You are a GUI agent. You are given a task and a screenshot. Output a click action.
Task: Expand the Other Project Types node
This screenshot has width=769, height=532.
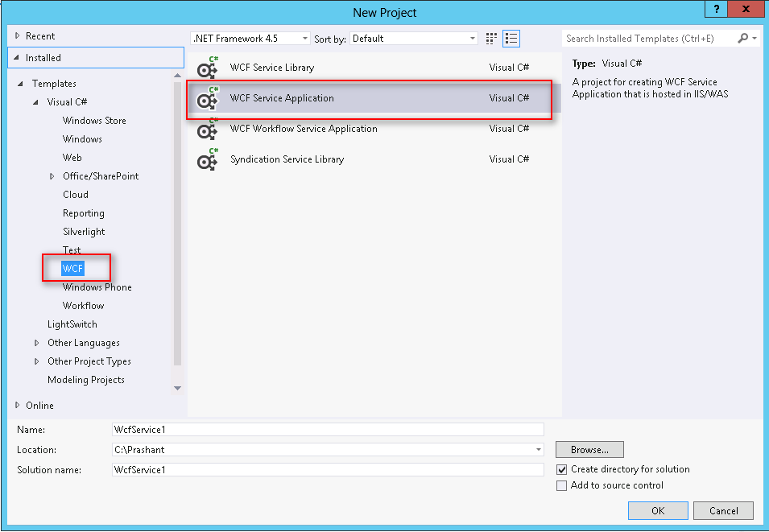36,361
